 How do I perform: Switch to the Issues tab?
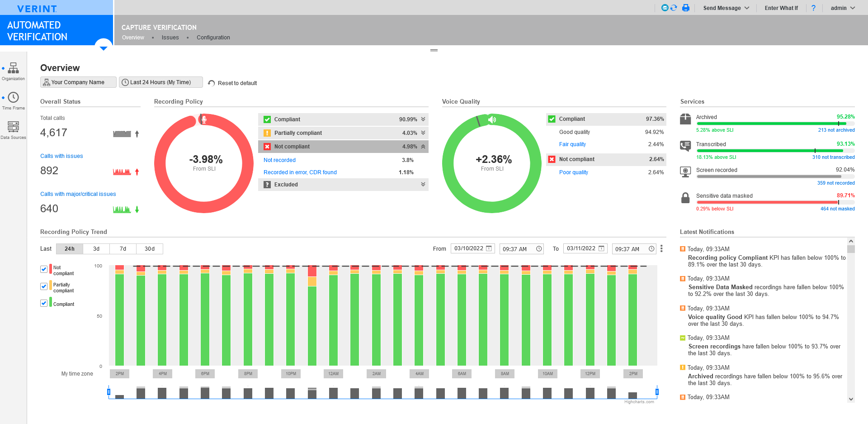[170, 38]
